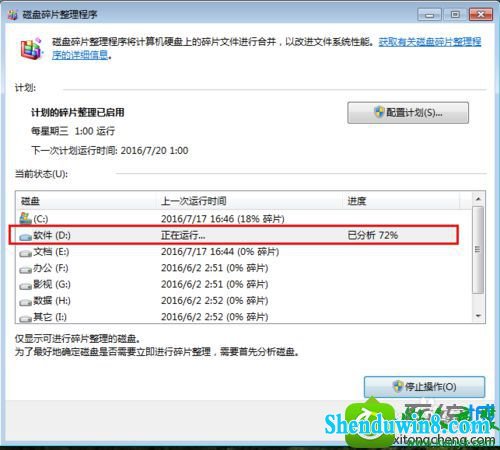Select the 文档 (E:) row label

pyautogui.click(x=51, y=252)
